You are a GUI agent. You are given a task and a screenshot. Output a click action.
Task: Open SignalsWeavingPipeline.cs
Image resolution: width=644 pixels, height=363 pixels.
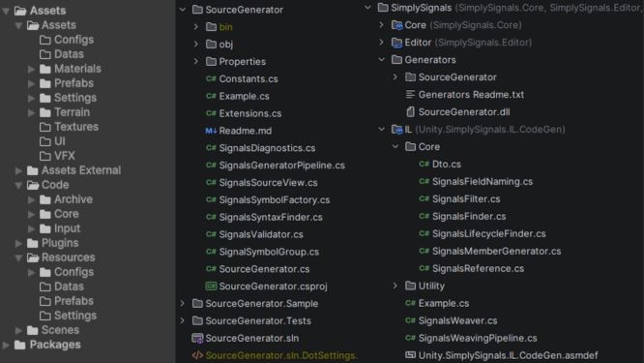coord(478,338)
